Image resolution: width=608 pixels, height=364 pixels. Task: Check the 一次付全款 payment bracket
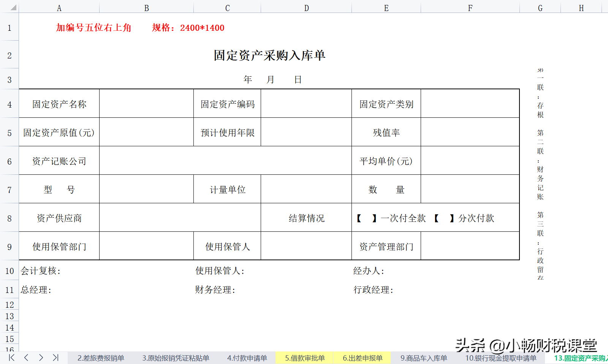coord(366,218)
